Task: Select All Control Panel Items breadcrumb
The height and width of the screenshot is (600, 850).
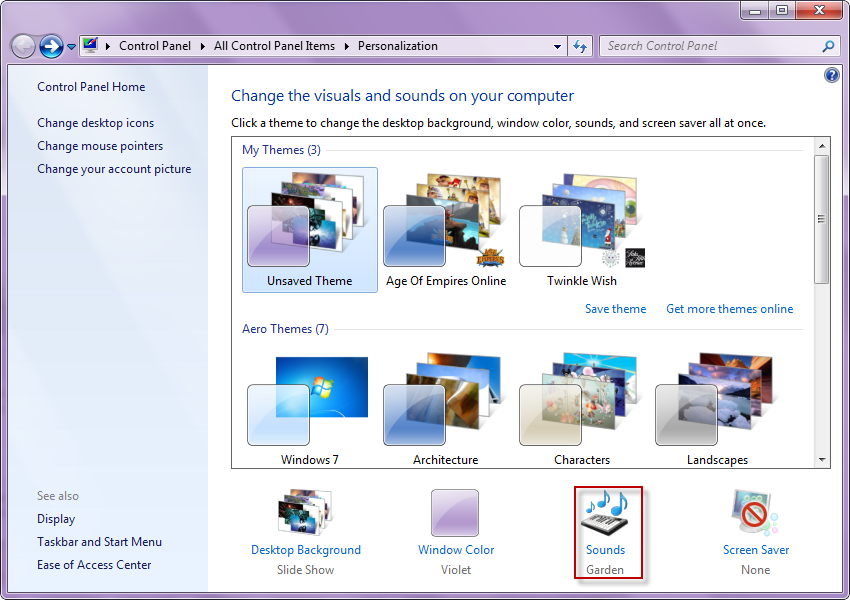Action: tap(274, 46)
